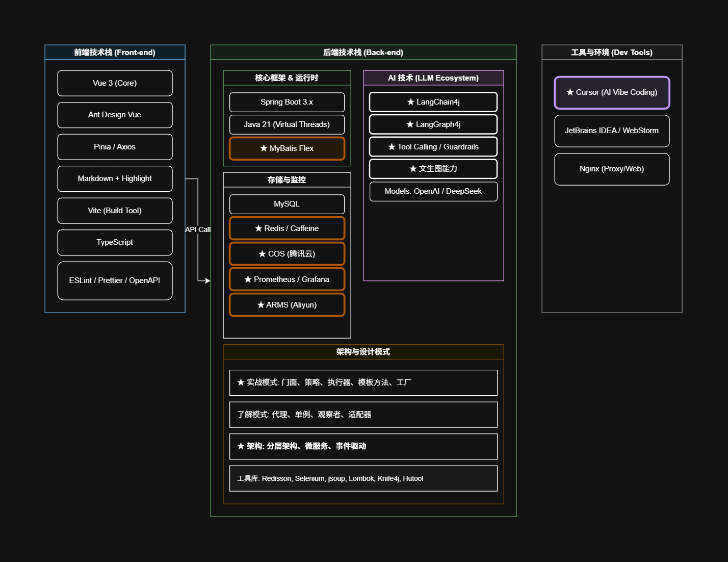Viewport: 728px width, 562px height.
Task: Click the Nginx (Proxy/Web) box
Action: click(612, 169)
